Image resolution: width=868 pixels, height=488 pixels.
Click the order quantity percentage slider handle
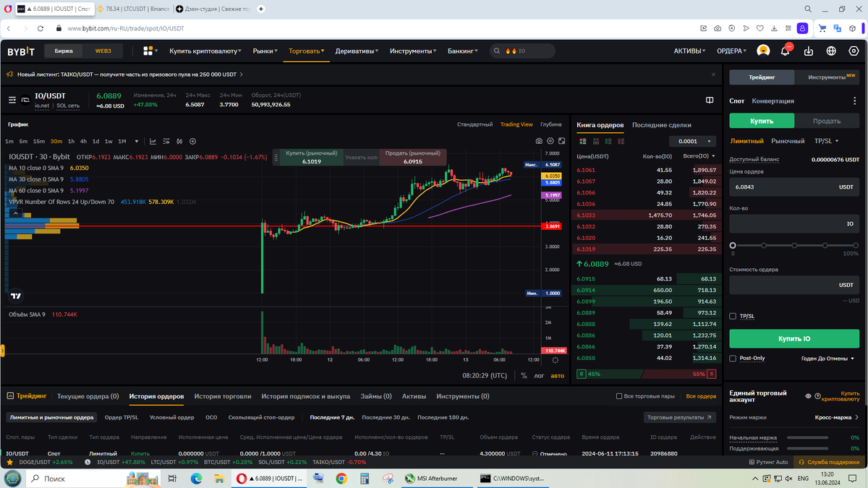pyautogui.click(x=733, y=246)
